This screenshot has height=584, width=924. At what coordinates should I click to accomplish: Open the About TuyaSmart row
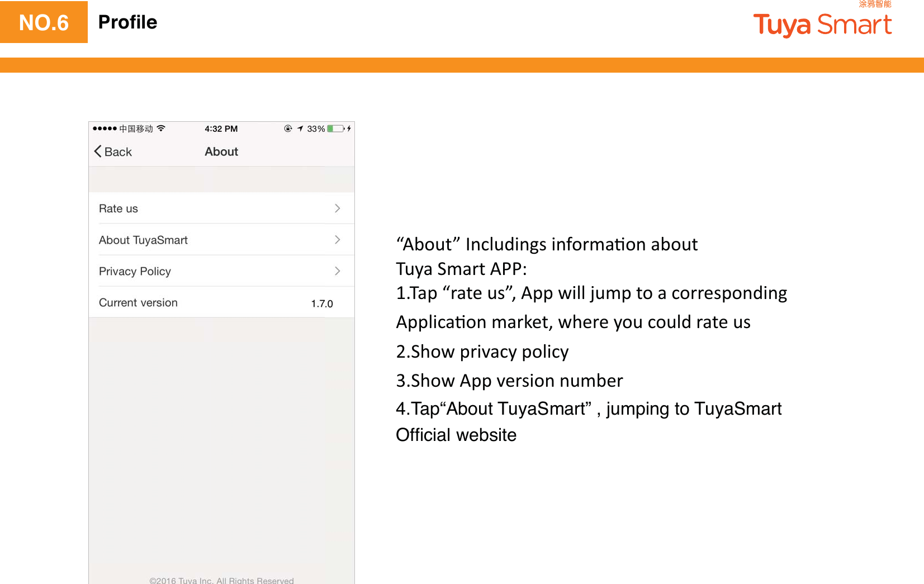[221, 240]
